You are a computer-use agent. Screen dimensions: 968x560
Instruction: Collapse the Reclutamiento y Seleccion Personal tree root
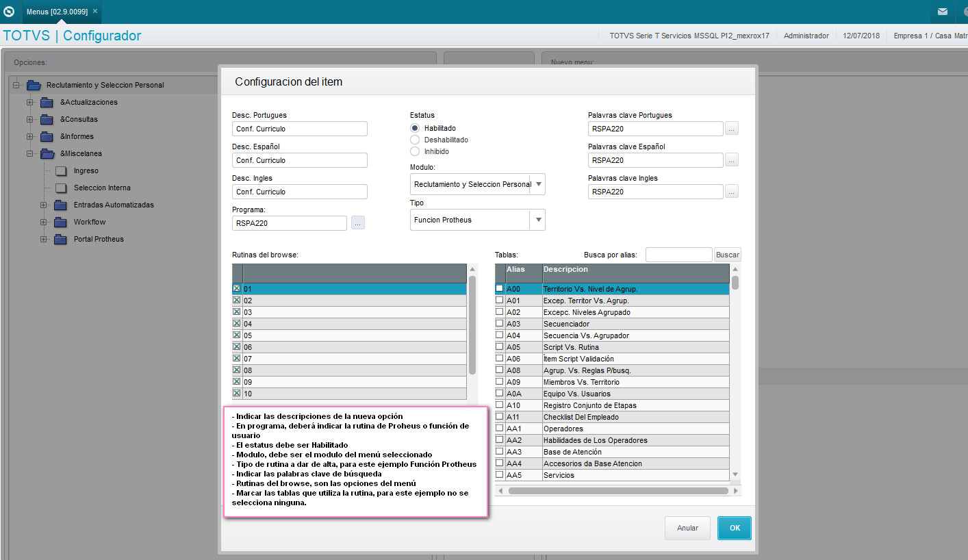pos(16,85)
